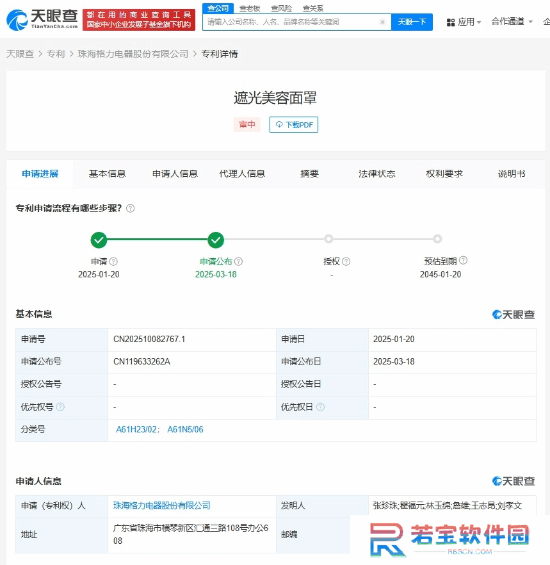Select the 查老板 search tab
This screenshot has height=565, width=550.
[x=249, y=8]
